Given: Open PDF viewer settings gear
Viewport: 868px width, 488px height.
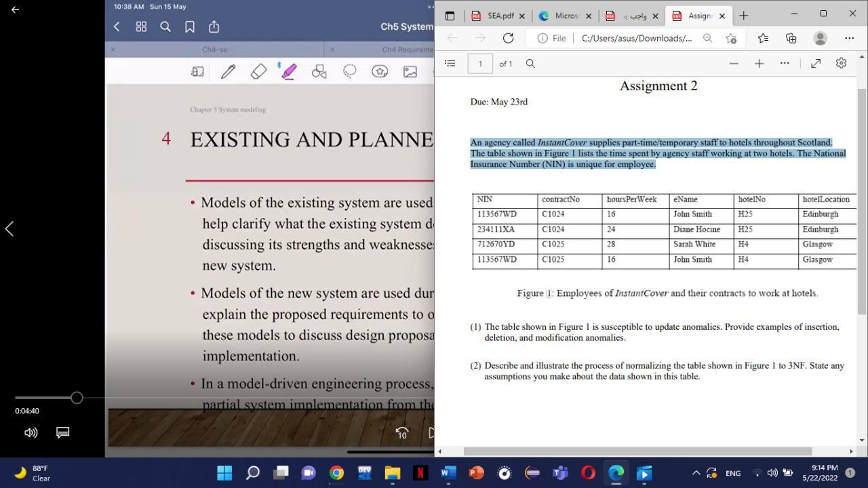Looking at the screenshot, I should coord(841,63).
